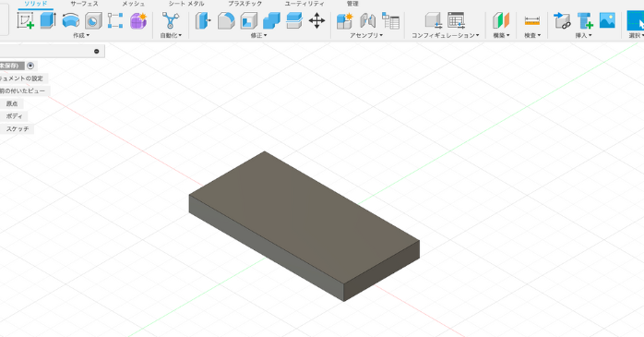The width and height of the screenshot is (644, 337).
Task: Activate the Select cursor tool
Action: pos(636,20)
